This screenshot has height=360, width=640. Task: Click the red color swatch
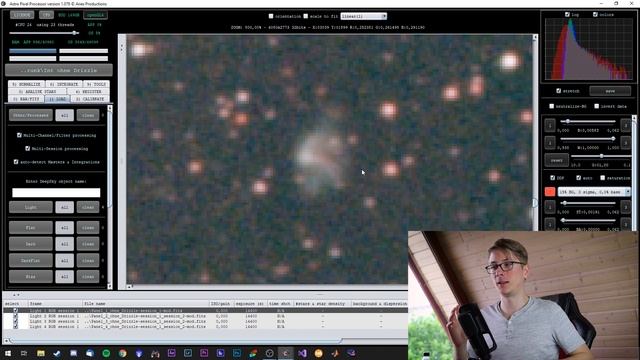coord(550,191)
